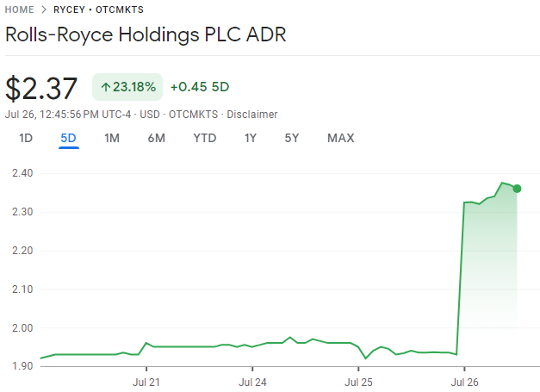Click the Jul 26 timestamp text
Viewport: 540px width, 392px height.
click(x=68, y=115)
